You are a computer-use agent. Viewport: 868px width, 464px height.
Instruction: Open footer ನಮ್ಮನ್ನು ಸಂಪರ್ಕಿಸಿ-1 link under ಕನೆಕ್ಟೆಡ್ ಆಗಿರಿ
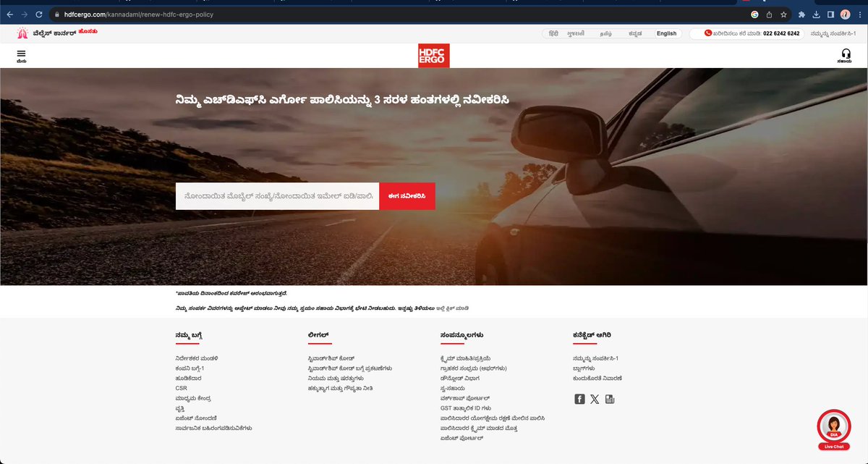coord(595,358)
